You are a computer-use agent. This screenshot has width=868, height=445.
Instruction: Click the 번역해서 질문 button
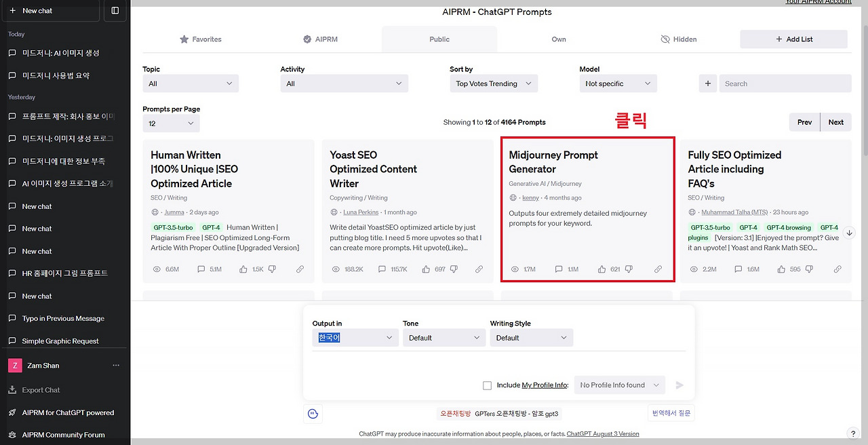[x=671, y=412]
